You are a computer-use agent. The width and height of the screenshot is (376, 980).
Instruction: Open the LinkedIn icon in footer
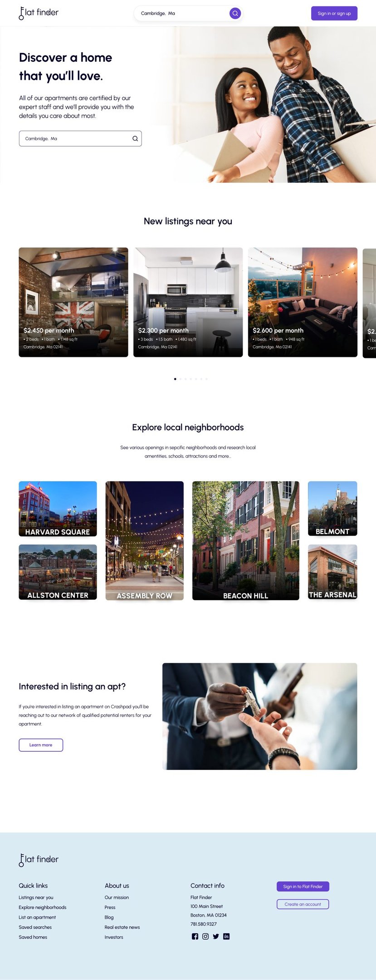coord(226,936)
